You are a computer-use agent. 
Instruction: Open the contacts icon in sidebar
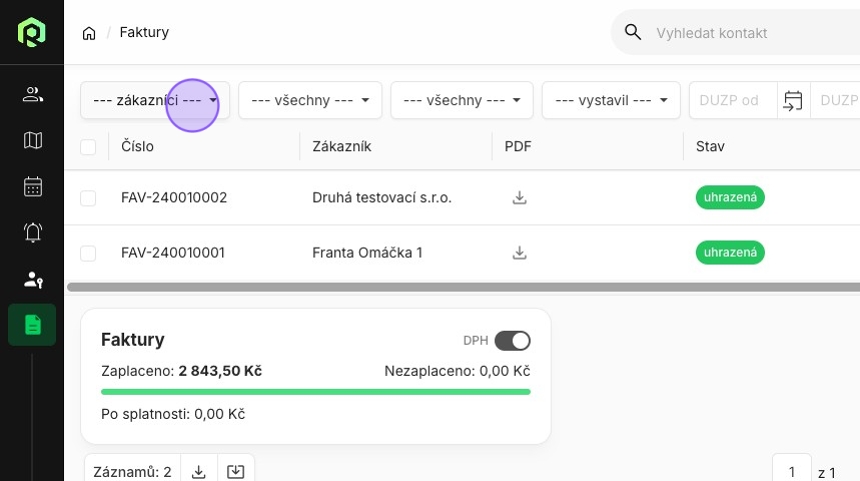32,95
